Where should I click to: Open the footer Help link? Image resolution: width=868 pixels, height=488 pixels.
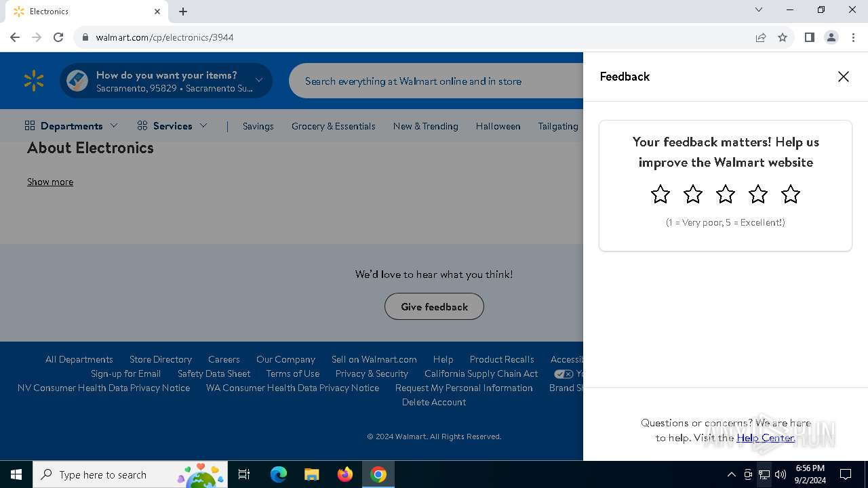[443, 359]
